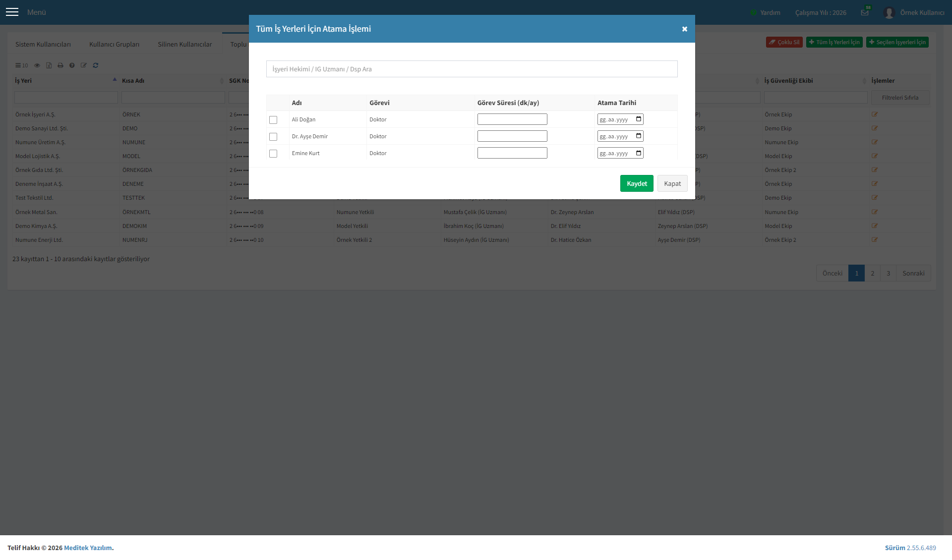Viewport: 952px width, 560px height.
Task: Edit row Demo Kimya A.Ş. via pencil icon
Action: 875,226
